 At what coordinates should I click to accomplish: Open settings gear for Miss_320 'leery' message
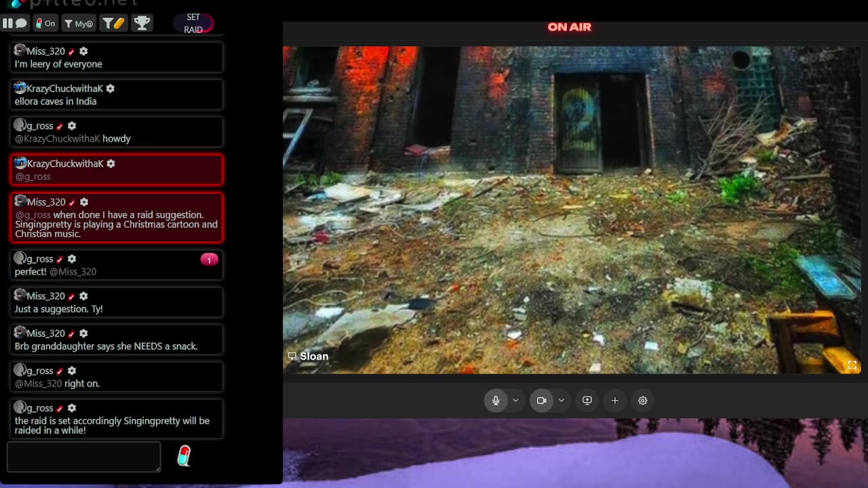click(83, 51)
